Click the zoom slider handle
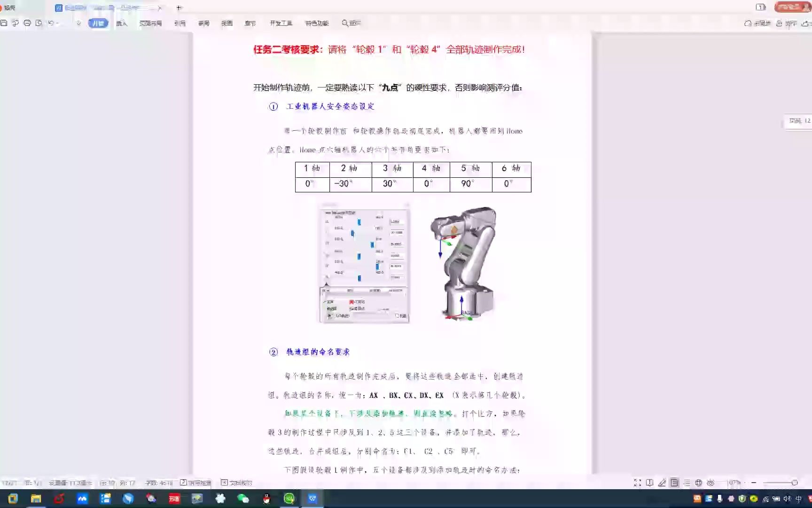Image resolution: width=812 pixels, height=508 pixels. [795, 483]
